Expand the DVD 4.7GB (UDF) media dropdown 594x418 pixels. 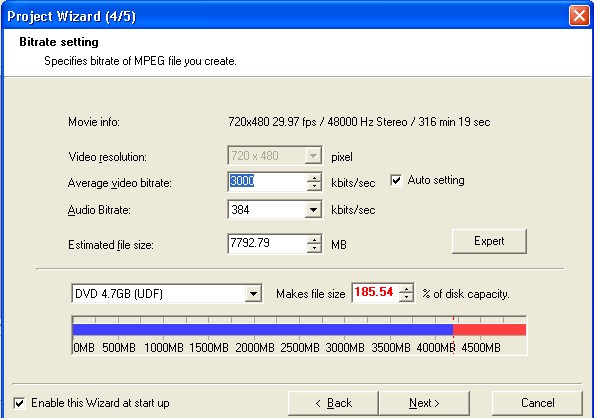[253, 294]
